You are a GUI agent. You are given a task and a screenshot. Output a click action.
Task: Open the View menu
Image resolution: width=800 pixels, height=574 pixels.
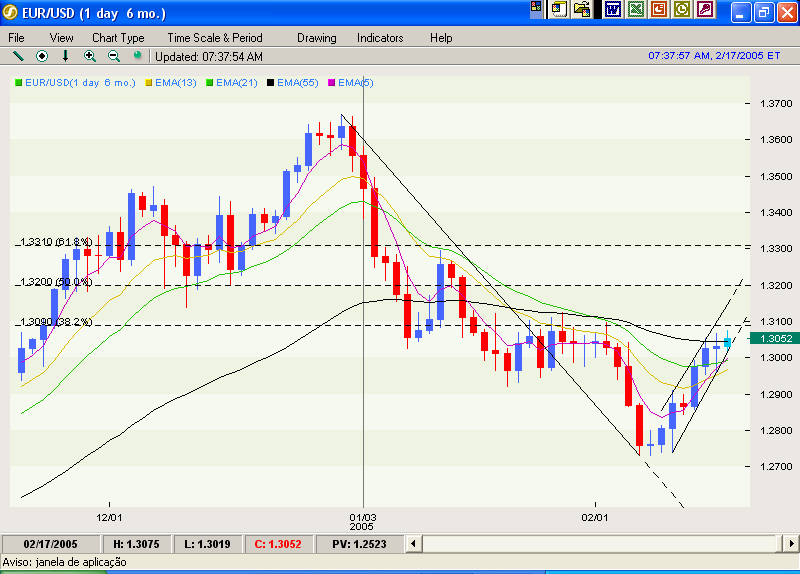pos(61,38)
